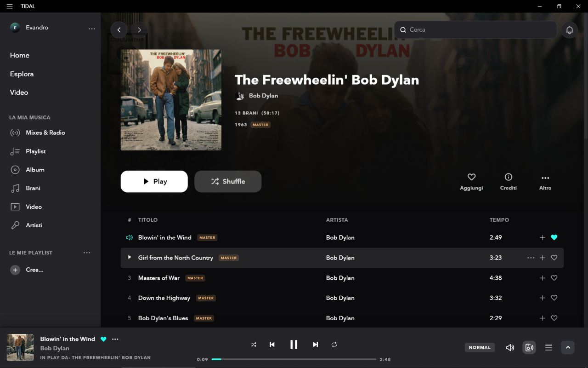Open Mixes & Radio in sidebar

[45, 132]
